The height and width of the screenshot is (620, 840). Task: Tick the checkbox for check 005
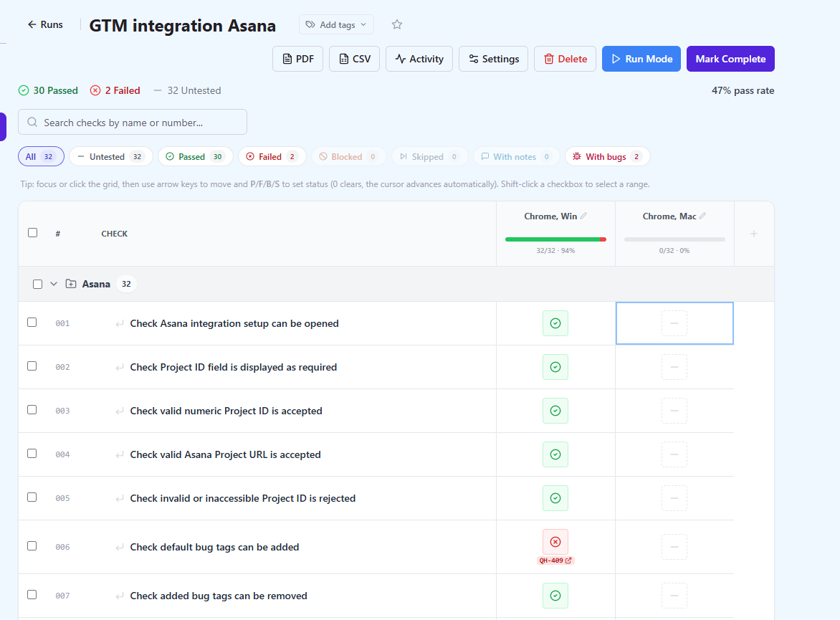(x=32, y=497)
